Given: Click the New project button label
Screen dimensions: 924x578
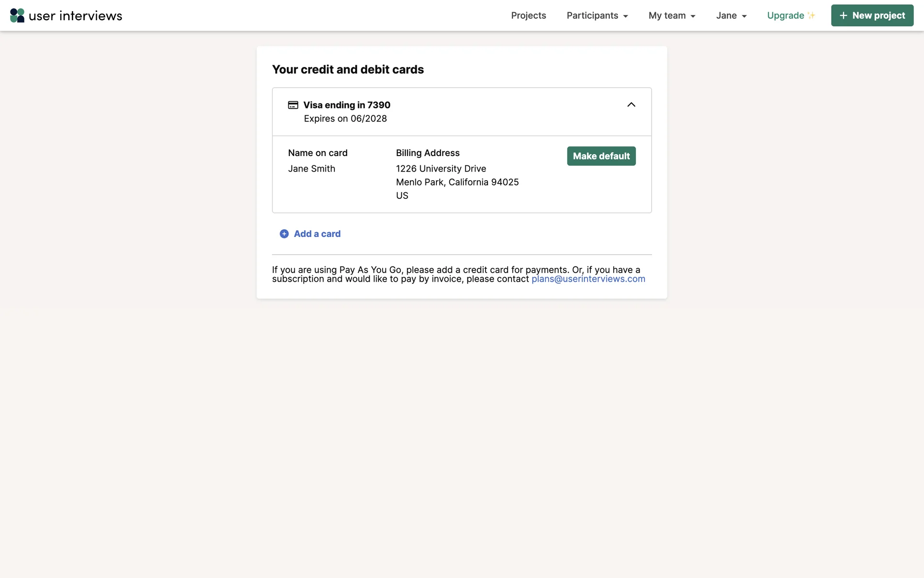Looking at the screenshot, I should click(x=878, y=15).
